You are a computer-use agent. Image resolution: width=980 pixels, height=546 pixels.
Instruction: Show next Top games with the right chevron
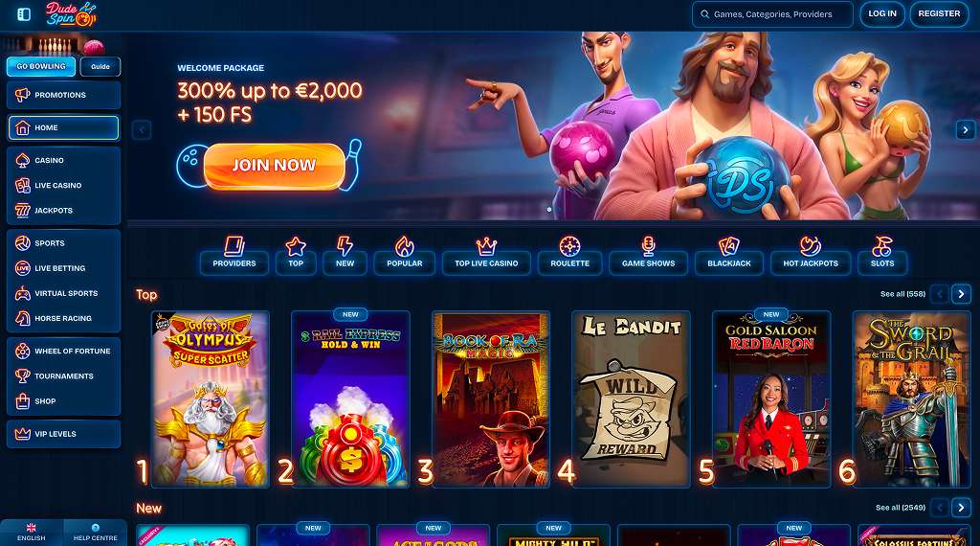pos(961,294)
